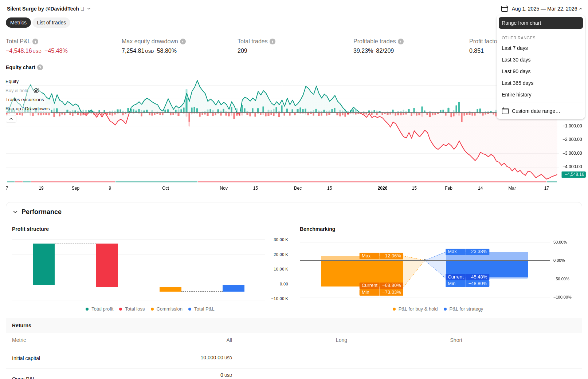Choose Range from chart option
This screenshot has width=588, height=379.
[541, 23]
